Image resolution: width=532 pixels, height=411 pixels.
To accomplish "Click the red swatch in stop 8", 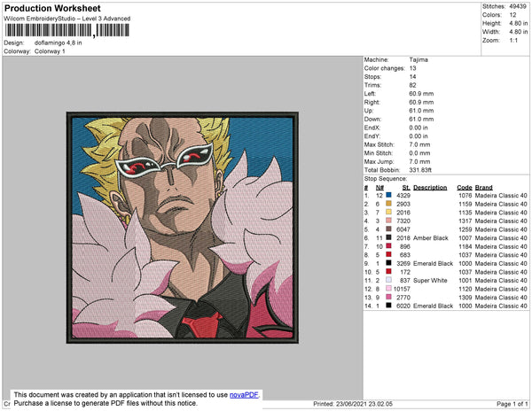I will 388,254.
